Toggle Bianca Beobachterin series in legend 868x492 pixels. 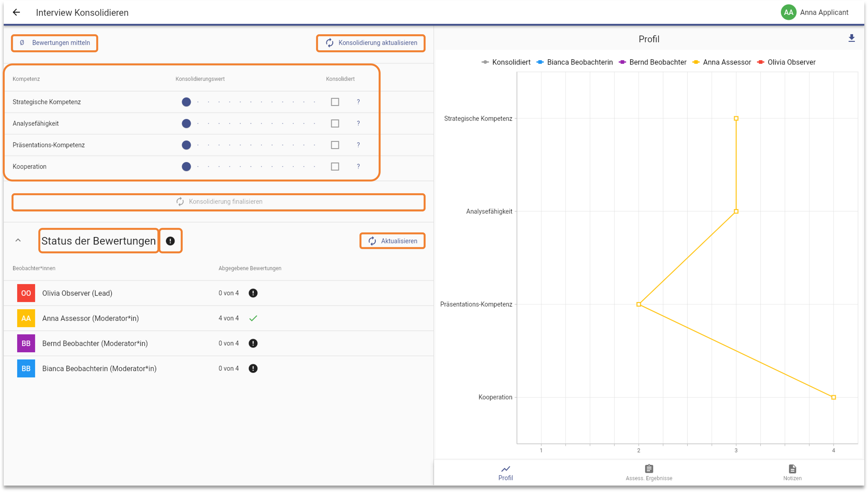click(x=575, y=62)
